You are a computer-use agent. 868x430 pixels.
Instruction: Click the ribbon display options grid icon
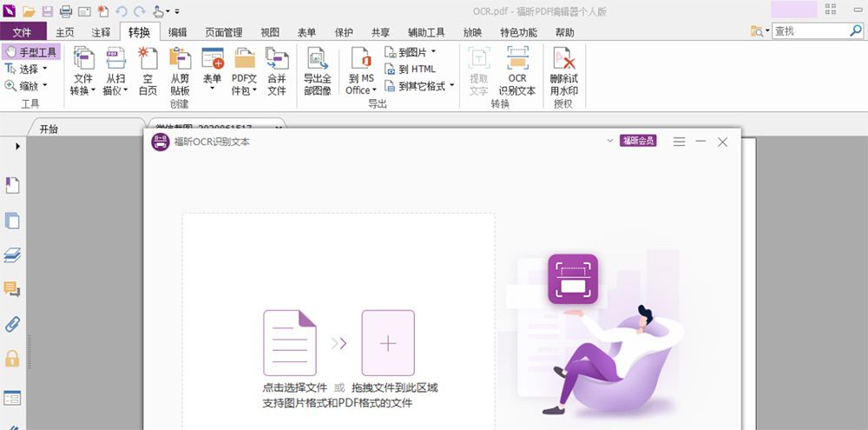[831, 9]
